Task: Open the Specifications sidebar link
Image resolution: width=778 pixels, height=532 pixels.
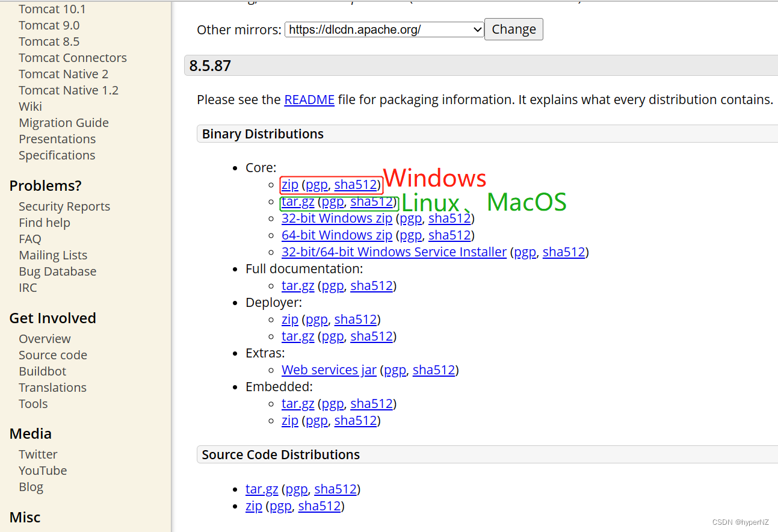Action: (x=57, y=155)
